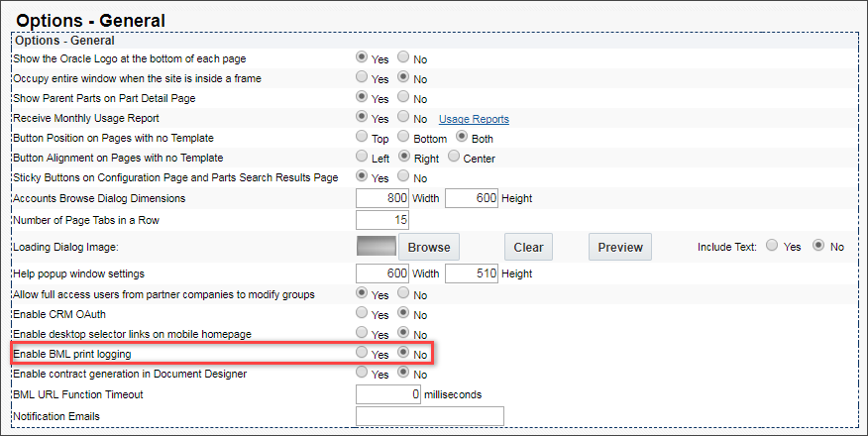
Task: Select Yes for Include Text
Action: pos(772,246)
